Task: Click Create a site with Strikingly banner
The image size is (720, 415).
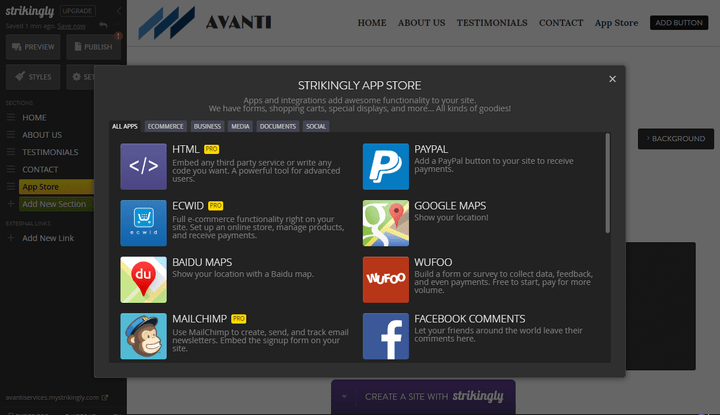Action: click(423, 396)
